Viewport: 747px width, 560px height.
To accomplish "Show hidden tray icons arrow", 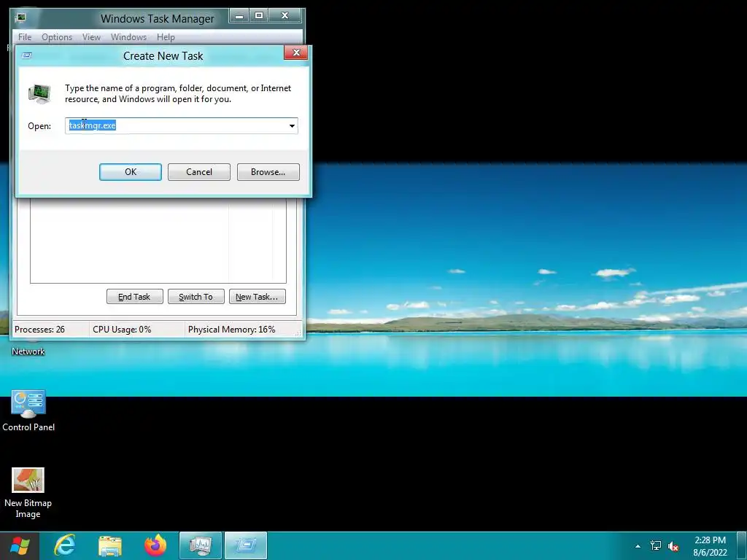I will point(638,546).
